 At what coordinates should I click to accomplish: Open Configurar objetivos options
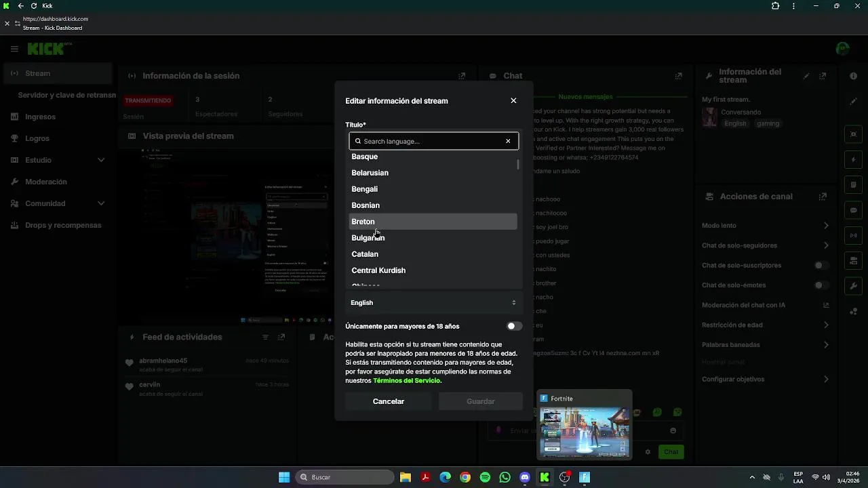point(765,379)
